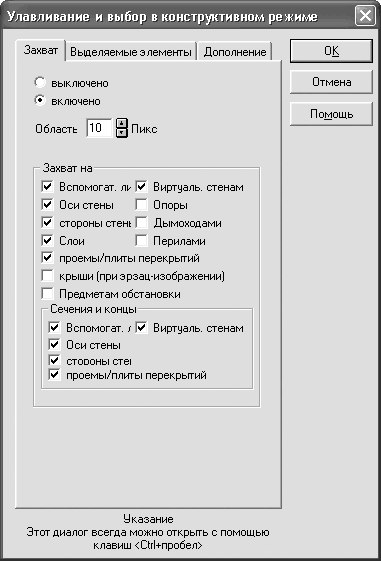Confirm settings with the OK button

[x=331, y=51]
